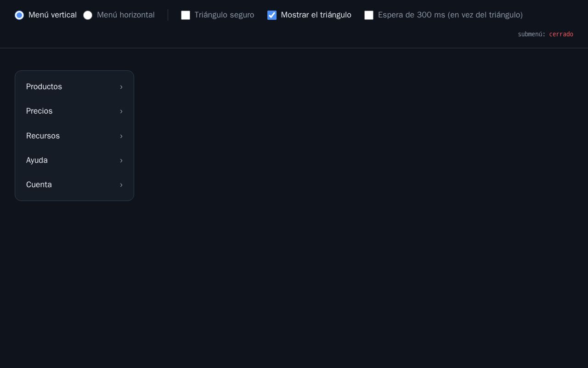588x368 pixels.
Task: Expand submenu using the Cuenta chevron
Action: [x=121, y=185]
